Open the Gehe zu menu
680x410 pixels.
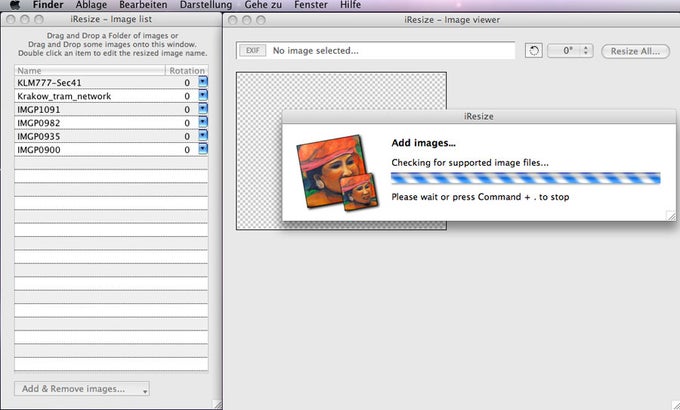[x=263, y=5]
